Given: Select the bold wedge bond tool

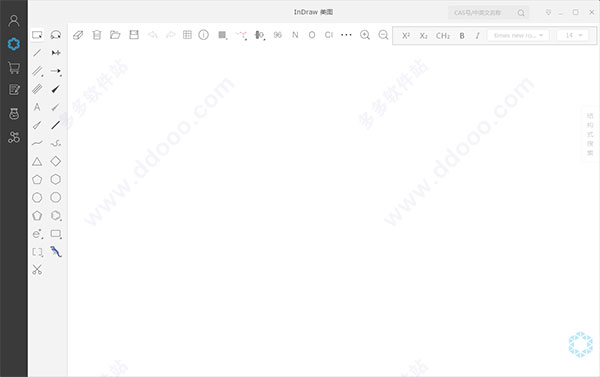Looking at the screenshot, I should (56, 89).
